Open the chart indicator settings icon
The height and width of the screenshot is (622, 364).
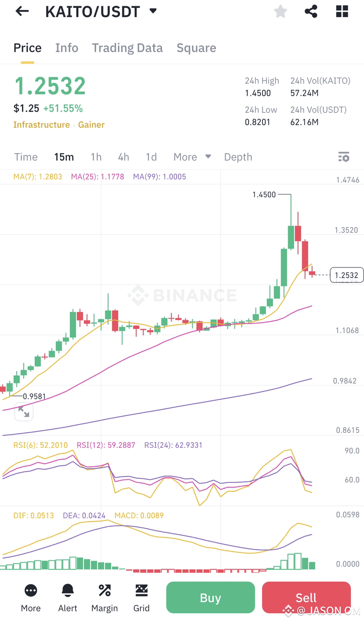(x=344, y=157)
